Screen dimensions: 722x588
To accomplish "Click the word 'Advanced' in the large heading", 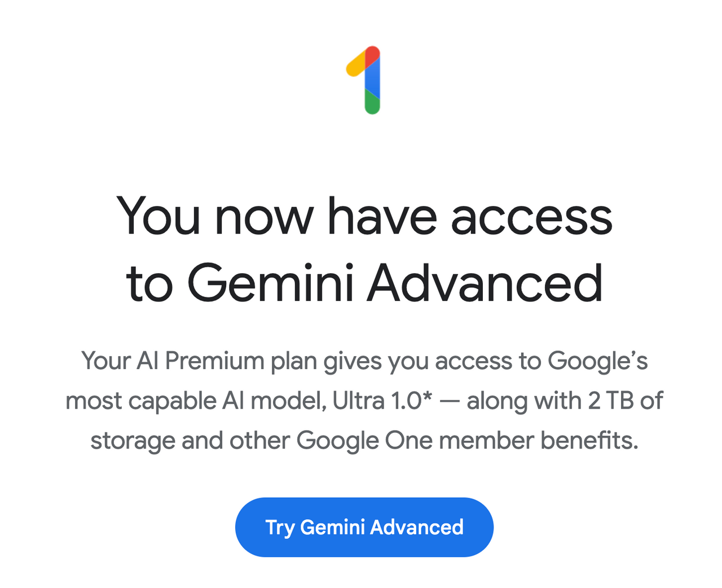I will [x=485, y=282].
